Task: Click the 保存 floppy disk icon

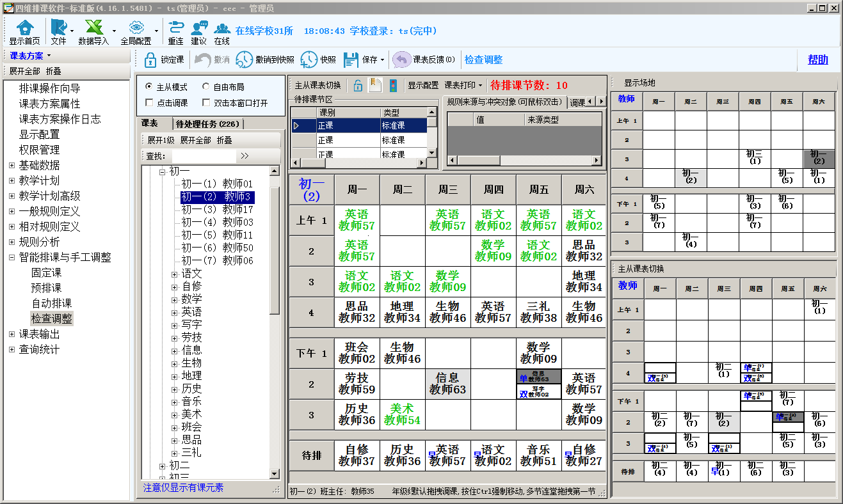Action: click(x=351, y=59)
